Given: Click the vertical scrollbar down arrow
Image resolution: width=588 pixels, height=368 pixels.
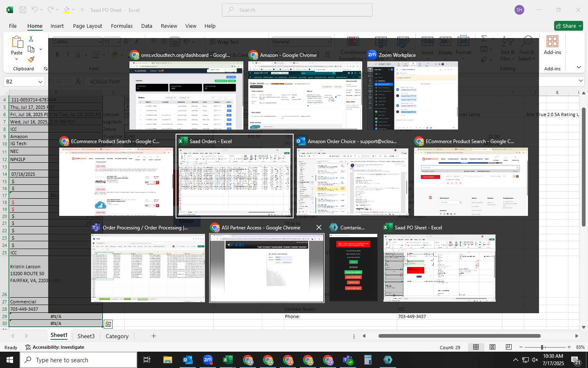Looking at the screenshot, I should click(x=584, y=327).
